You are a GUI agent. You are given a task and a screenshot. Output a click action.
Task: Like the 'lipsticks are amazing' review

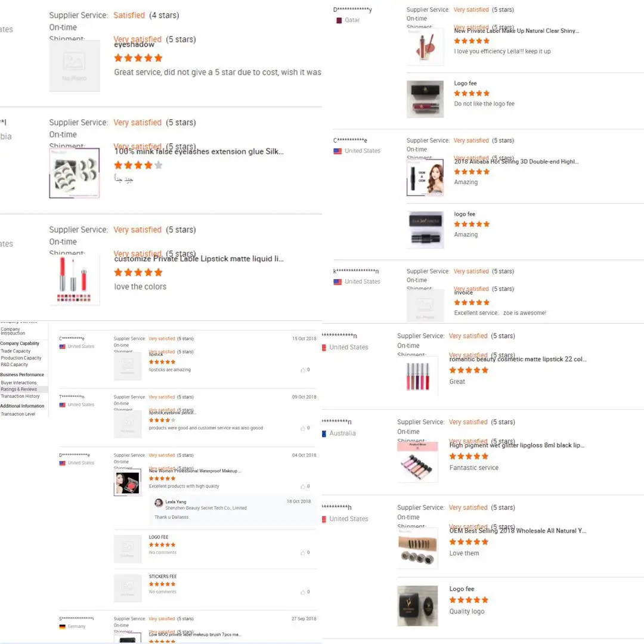tap(303, 370)
